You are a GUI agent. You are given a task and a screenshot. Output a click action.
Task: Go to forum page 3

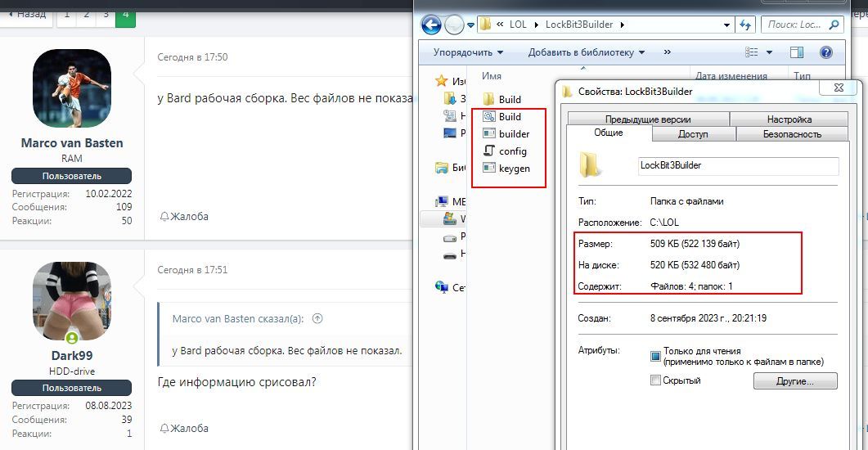coord(106,16)
